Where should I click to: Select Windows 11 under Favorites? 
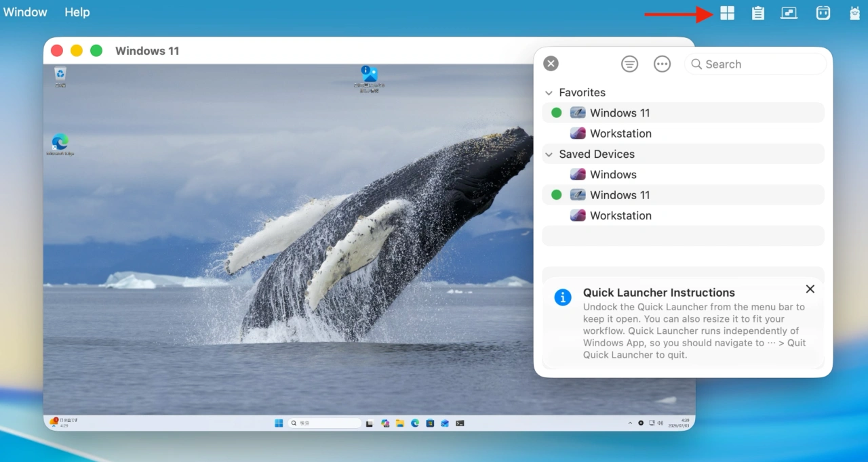pyautogui.click(x=683, y=113)
